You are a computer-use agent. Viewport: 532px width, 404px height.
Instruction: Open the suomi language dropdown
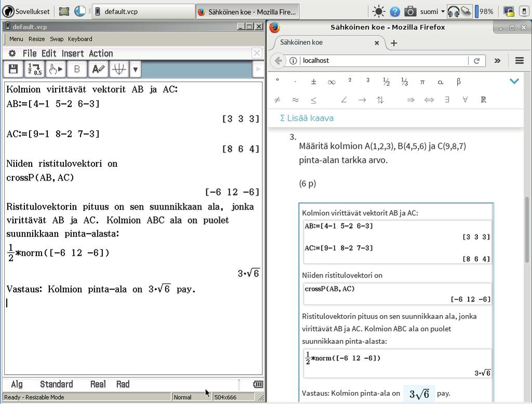coord(432,11)
